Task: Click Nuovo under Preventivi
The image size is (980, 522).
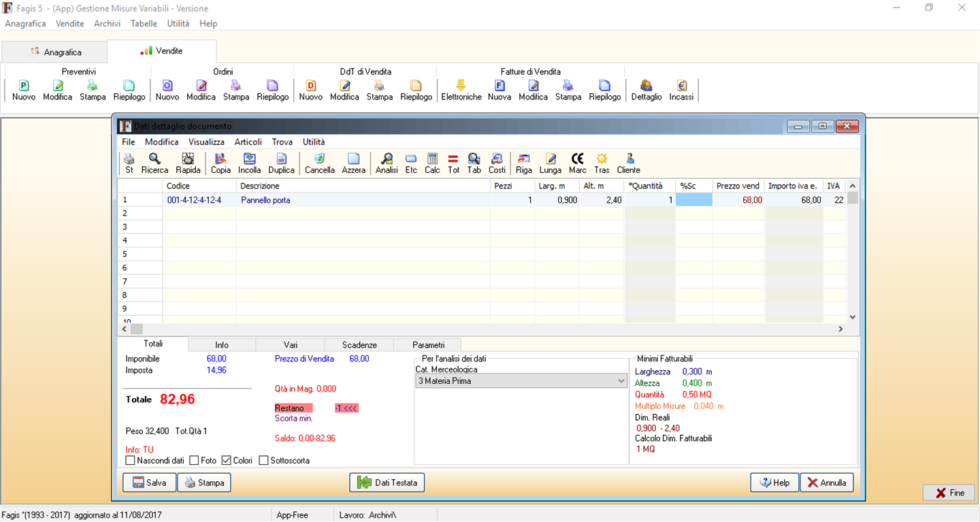Action: click(x=24, y=91)
